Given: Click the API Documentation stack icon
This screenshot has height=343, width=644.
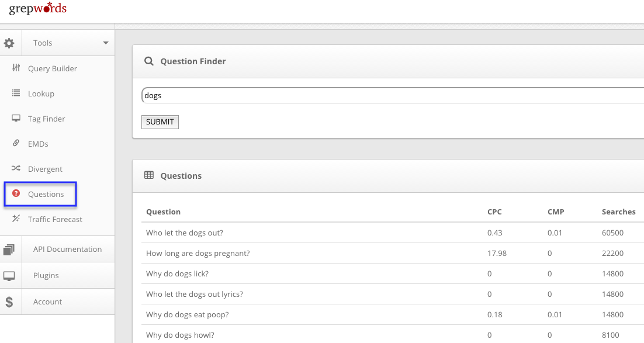Looking at the screenshot, I should point(9,250).
